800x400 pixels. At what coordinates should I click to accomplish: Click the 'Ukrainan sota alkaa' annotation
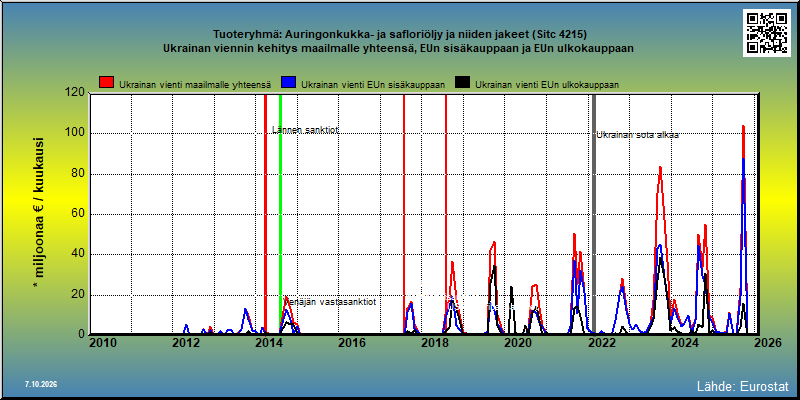click(638, 135)
